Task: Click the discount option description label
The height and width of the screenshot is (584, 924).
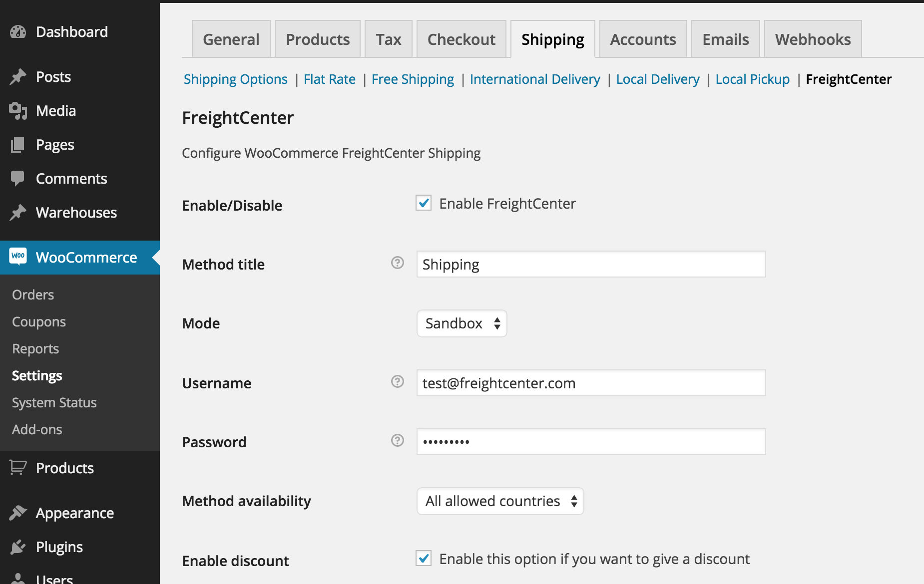Action: click(594, 559)
